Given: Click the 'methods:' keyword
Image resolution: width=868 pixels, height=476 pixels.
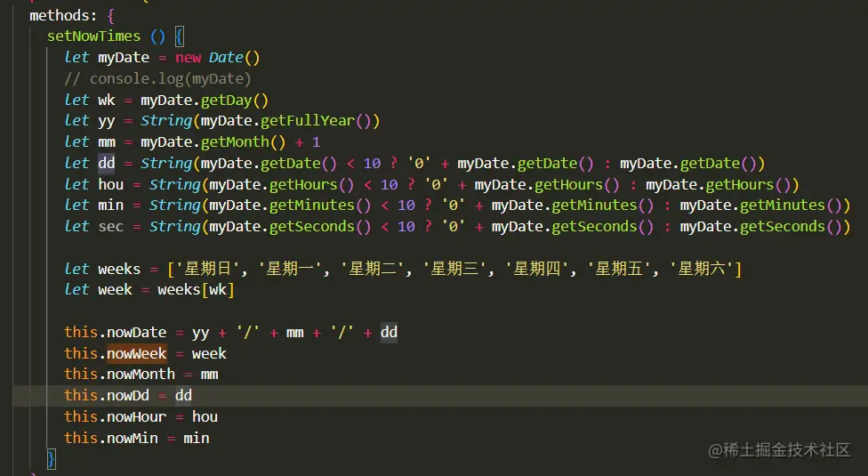Looking at the screenshot, I should tap(62, 15).
